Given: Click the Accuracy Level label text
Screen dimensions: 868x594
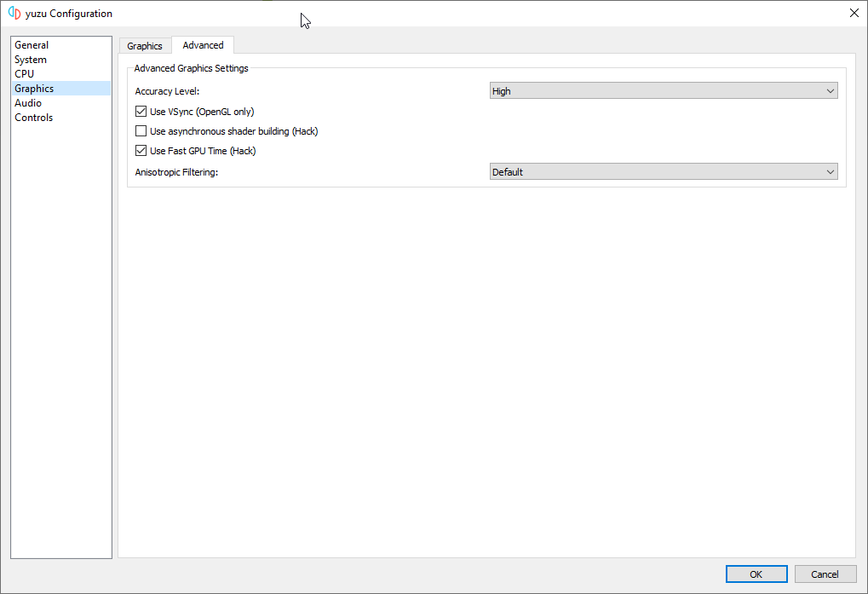Looking at the screenshot, I should coord(167,91).
